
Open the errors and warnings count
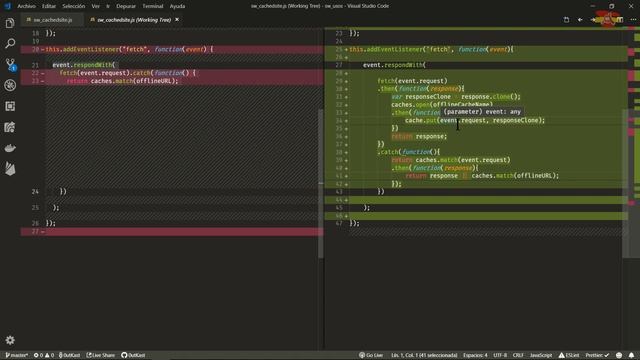pos(44,355)
